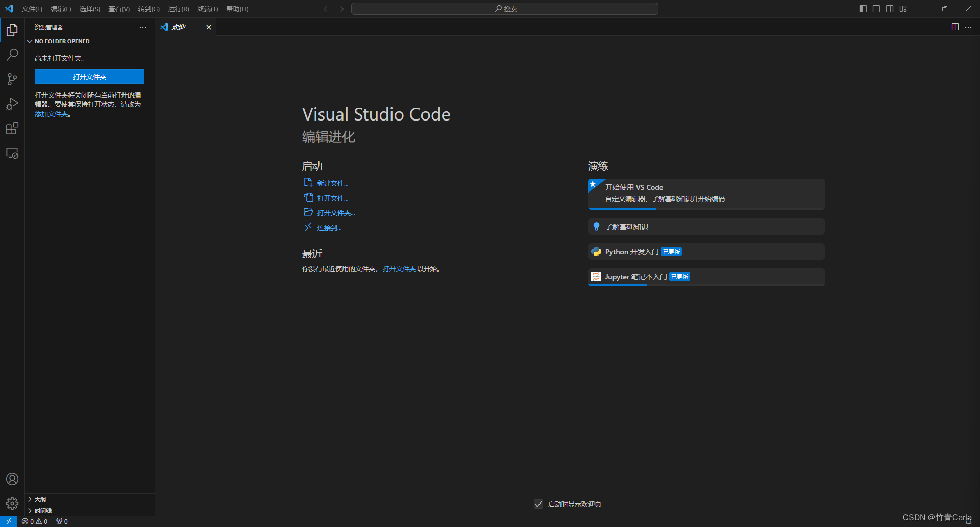The height and width of the screenshot is (527, 980).
Task: Go forward with navigation arrow
Action: click(340, 9)
